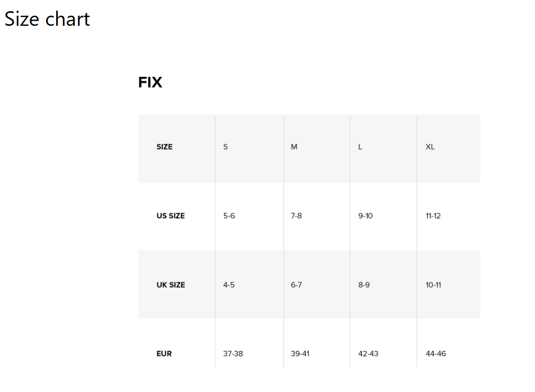The width and height of the screenshot is (535, 392).
Task: Click the US SIZE row label
Action: 171,216
